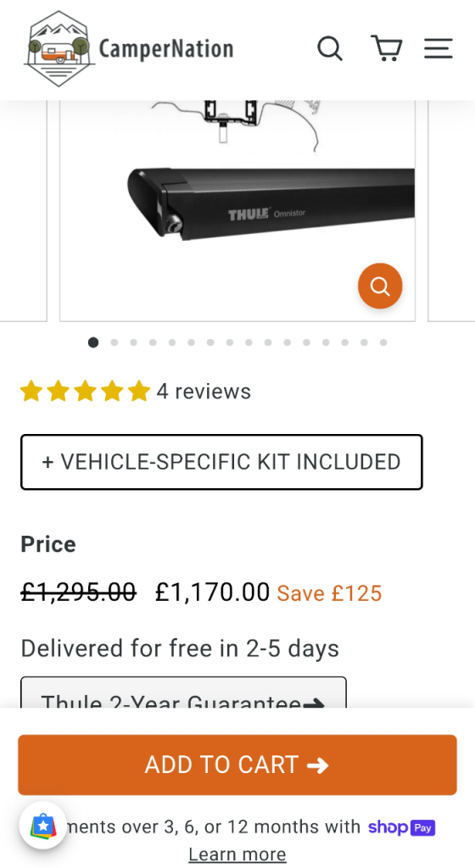The width and height of the screenshot is (475, 868).
Task: Open the hamburger navigation menu
Action: tap(439, 48)
